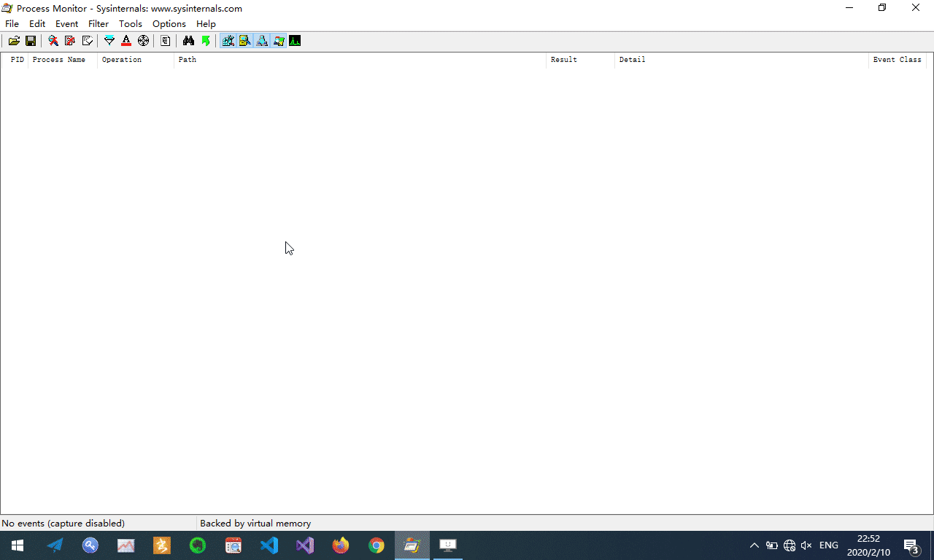This screenshot has height=560, width=934.
Task: Toggle network activity display
Action: pos(261,41)
